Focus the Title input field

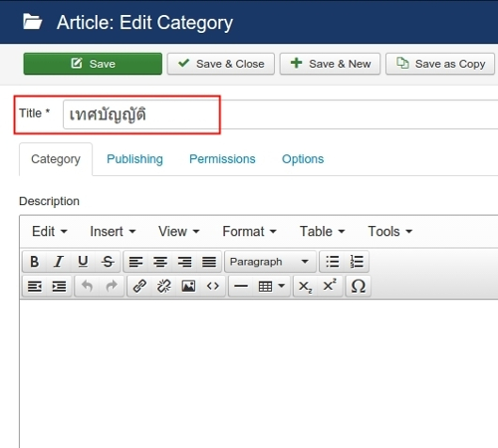click(281, 114)
